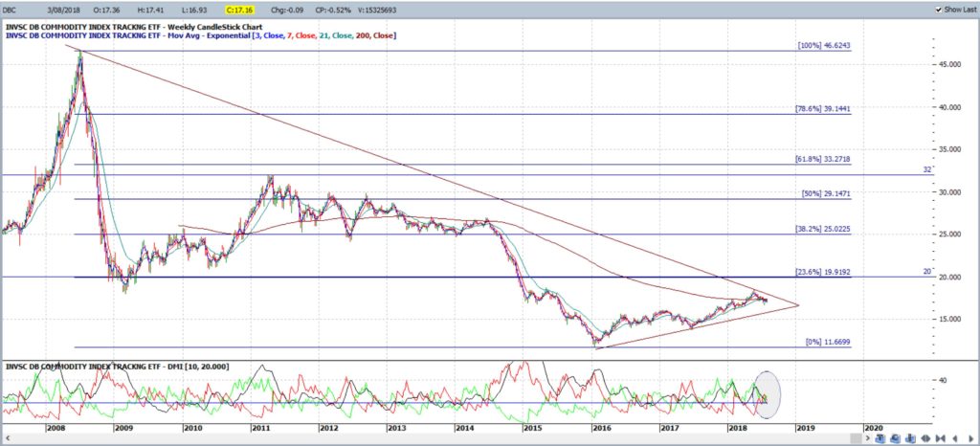This screenshot has height=446, width=980.
Task: Click the [23.6%] 19.9192 Fibonacci label
Action: [822, 272]
